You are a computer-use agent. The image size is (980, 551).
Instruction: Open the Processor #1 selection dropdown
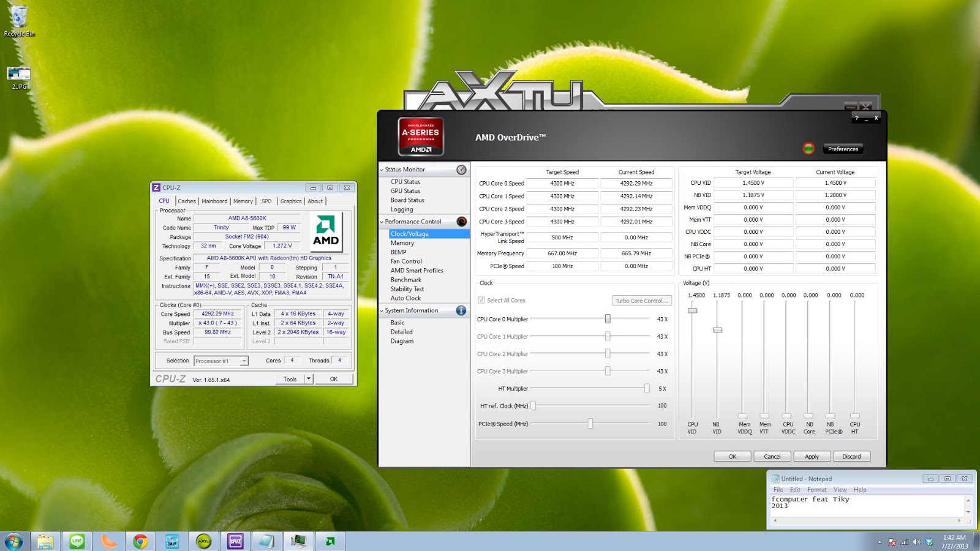coord(221,361)
